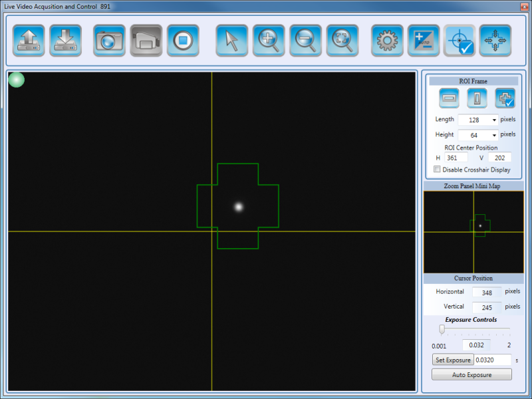Click the zoom out magnifier
The width and height of the screenshot is (532, 399).
(x=305, y=41)
